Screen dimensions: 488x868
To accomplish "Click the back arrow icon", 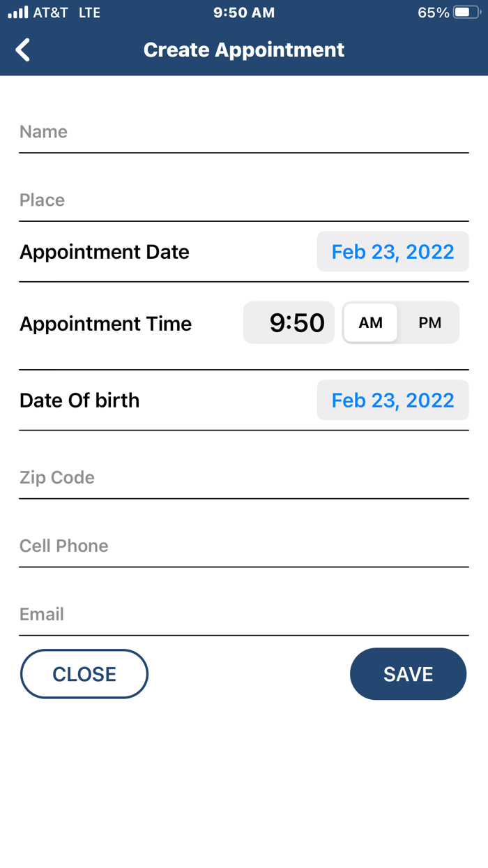I will [22, 50].
